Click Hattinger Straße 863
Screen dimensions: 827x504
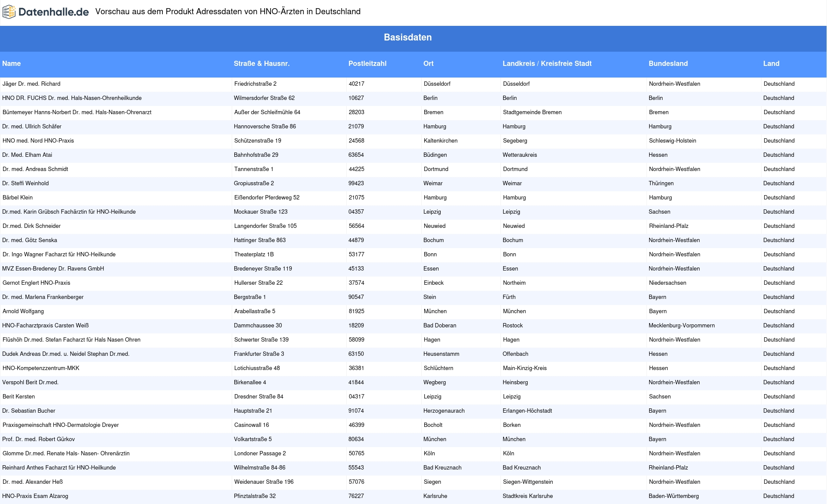click(260, 240)
